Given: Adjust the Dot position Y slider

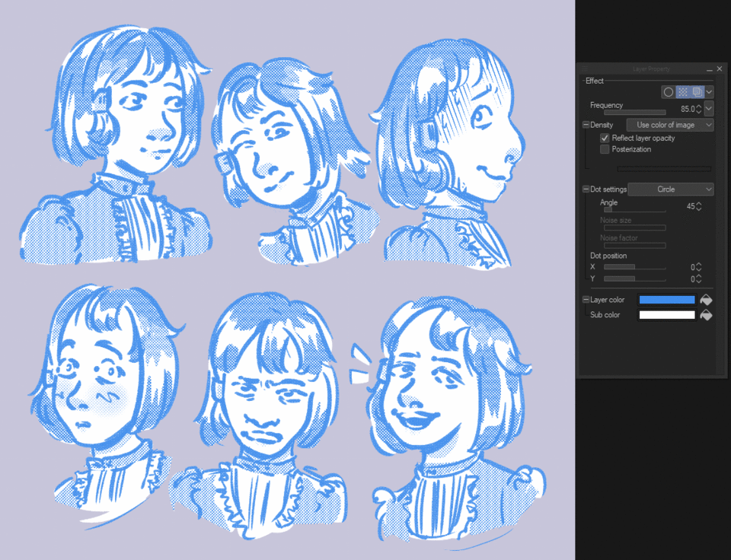Looking at the screenshot, I should click(x=634, y=278).
